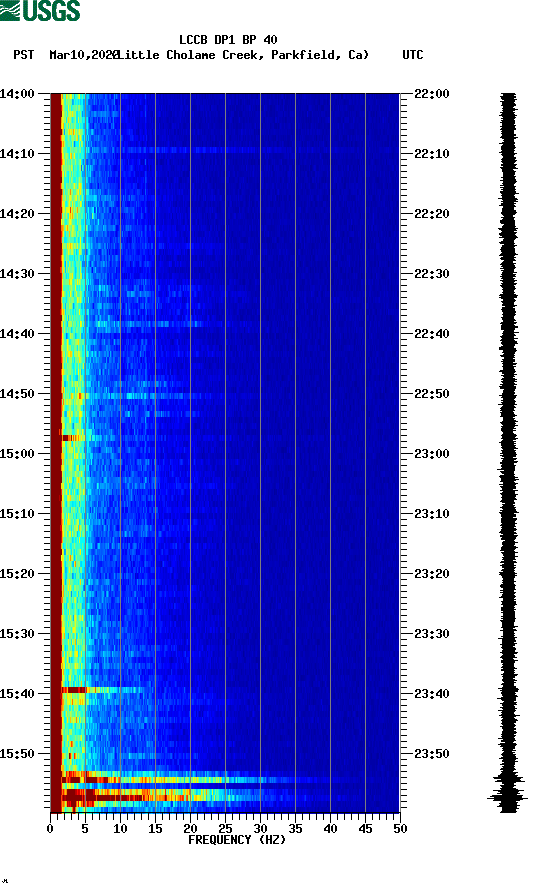
Task: Click the 23:10 UTC time label
Action: point(432,514)
